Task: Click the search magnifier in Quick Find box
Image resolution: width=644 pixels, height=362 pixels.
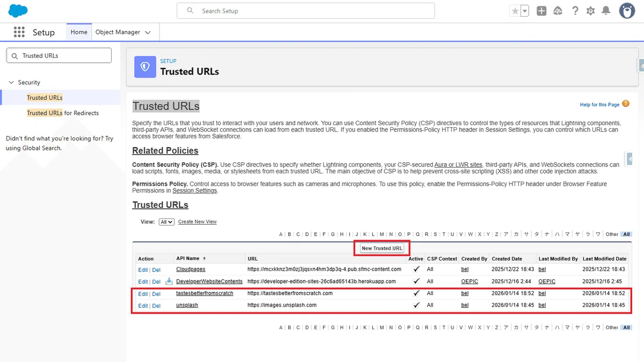Action: pos(14,56)
